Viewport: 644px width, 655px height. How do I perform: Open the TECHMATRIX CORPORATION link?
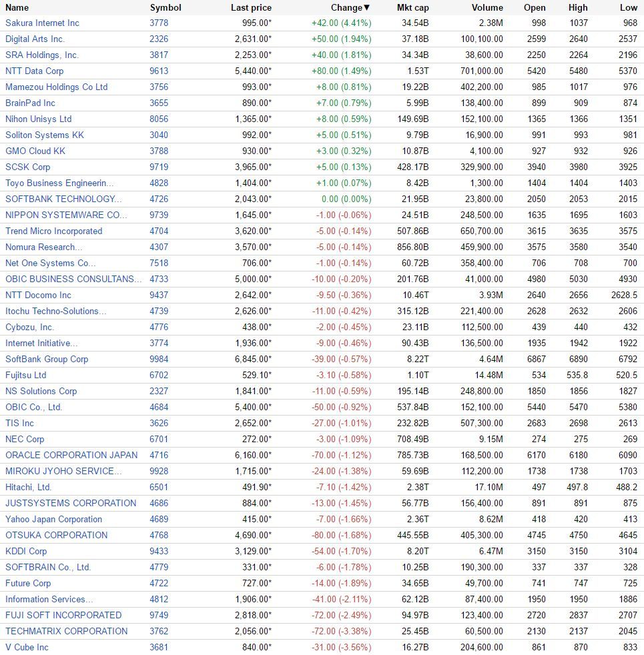[67, 631]
